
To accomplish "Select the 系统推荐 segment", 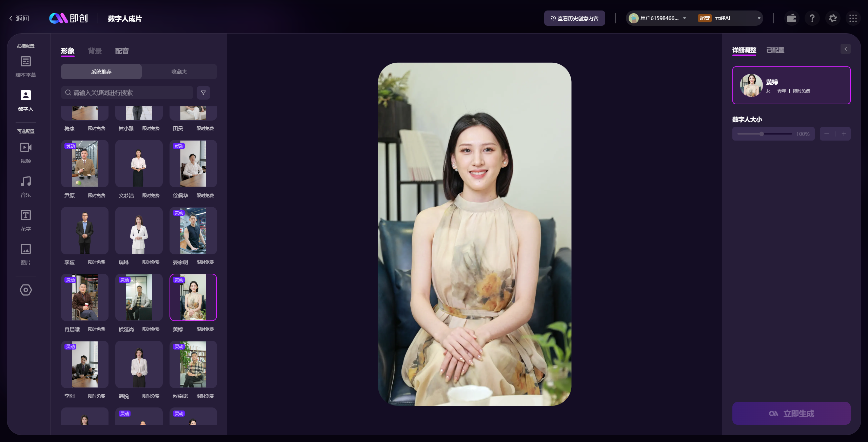I will click(x=101, y=72).
